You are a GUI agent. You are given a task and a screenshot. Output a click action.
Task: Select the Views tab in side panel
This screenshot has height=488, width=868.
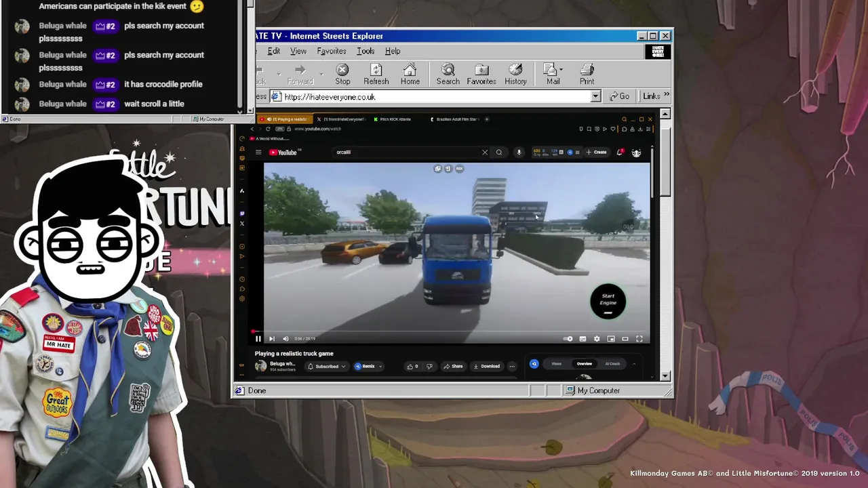tap(556, 364)
